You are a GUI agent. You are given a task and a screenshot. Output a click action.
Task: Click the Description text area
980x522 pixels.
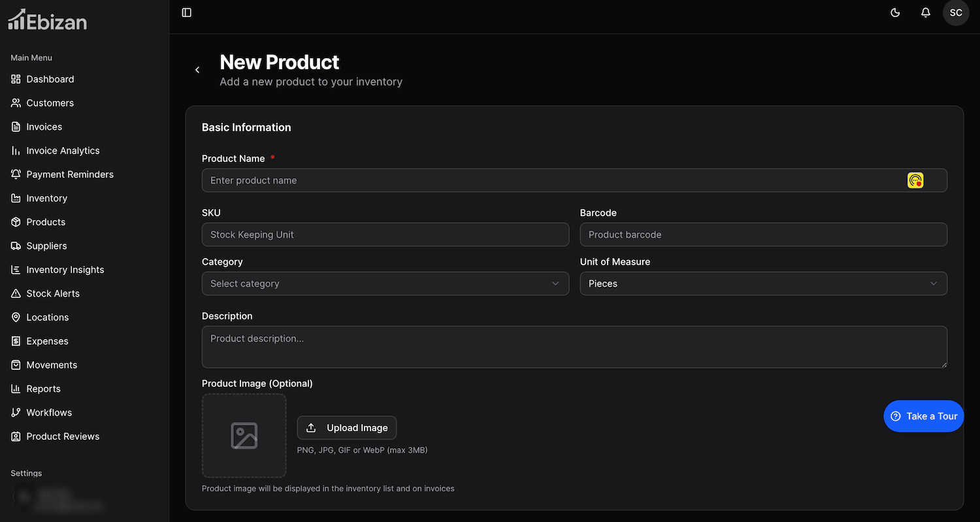(x=574, y=346)
